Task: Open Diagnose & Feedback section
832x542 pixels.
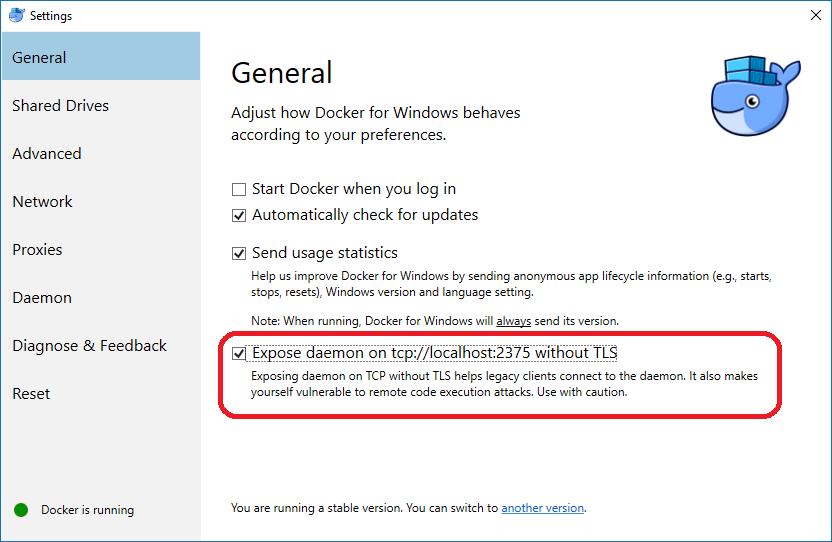Action: 90,346
